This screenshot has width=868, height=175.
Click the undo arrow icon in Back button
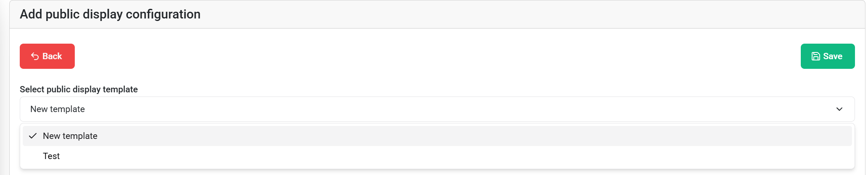pos(35,56)
